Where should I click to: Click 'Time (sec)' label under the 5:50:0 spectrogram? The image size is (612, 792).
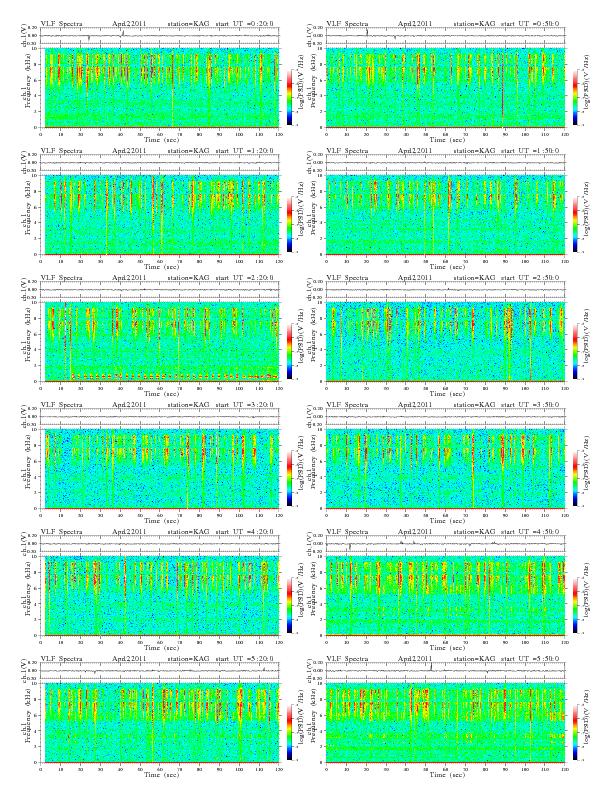point(447,774)
